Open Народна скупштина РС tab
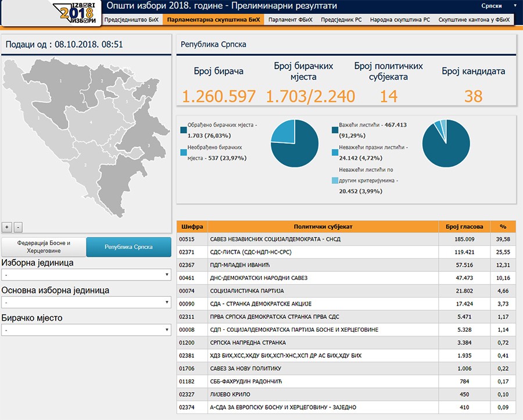523x420 pixels. click(400, 20)
